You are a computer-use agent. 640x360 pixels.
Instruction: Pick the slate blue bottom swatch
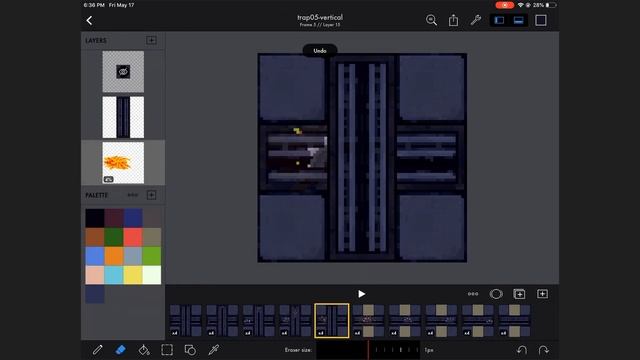point(95,294)
